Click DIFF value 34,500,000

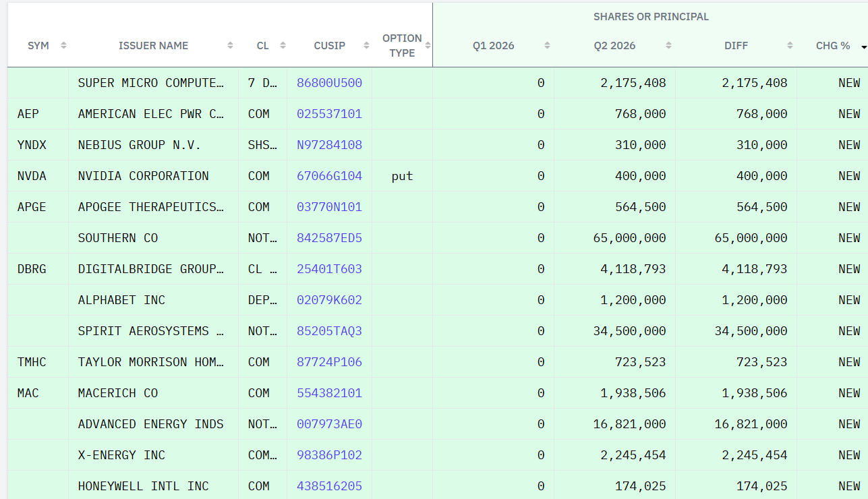pos(751,331)
